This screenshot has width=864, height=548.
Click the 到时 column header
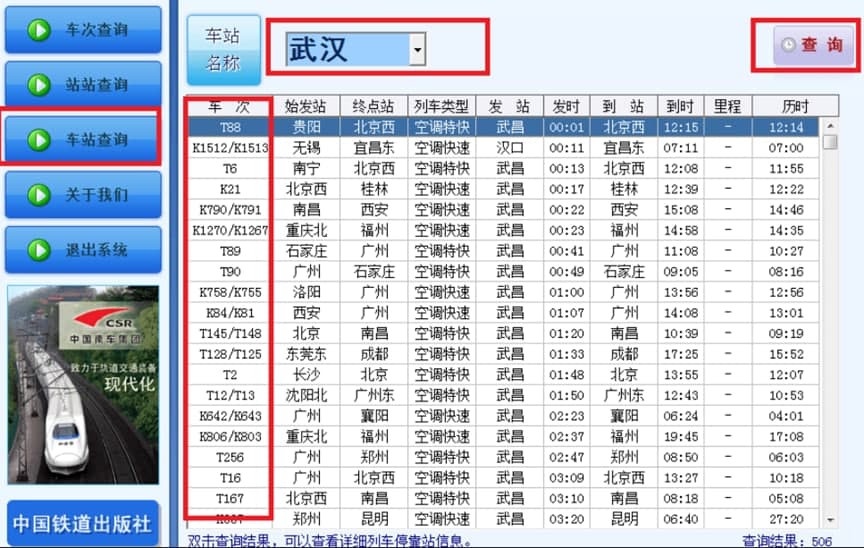click(x=681, y=106)
